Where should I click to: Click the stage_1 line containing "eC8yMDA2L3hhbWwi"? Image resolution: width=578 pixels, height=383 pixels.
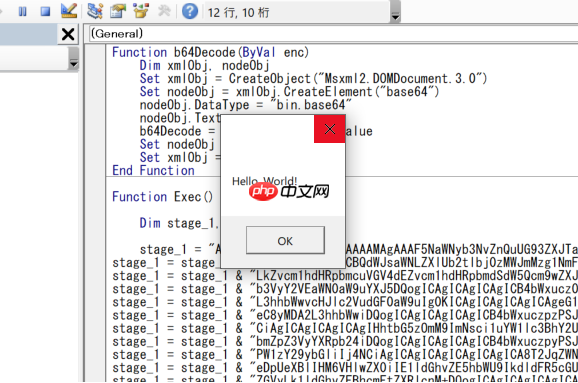pyautogui.click(x=345, y=316)
